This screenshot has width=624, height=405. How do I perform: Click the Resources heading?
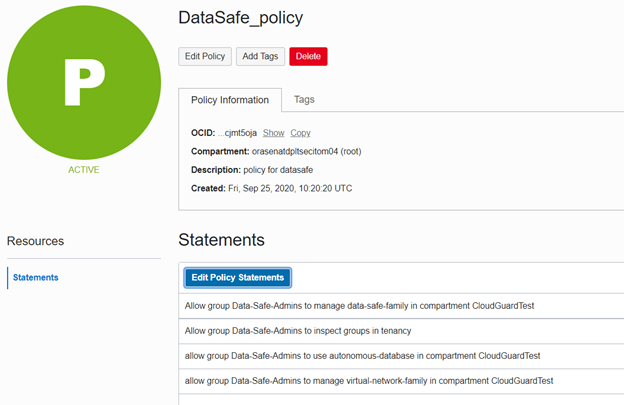35,241
